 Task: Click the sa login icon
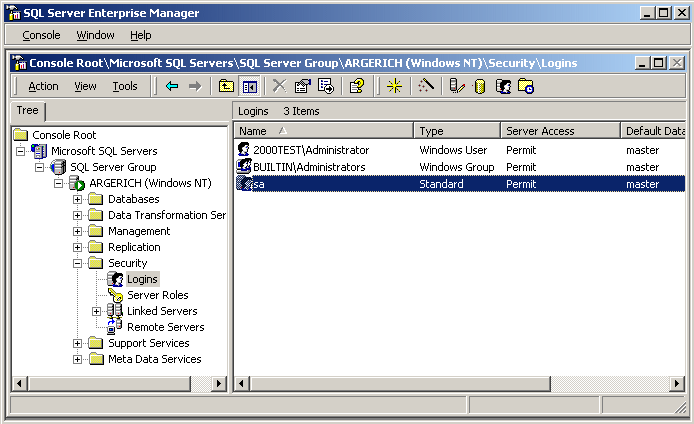point(244,183)
